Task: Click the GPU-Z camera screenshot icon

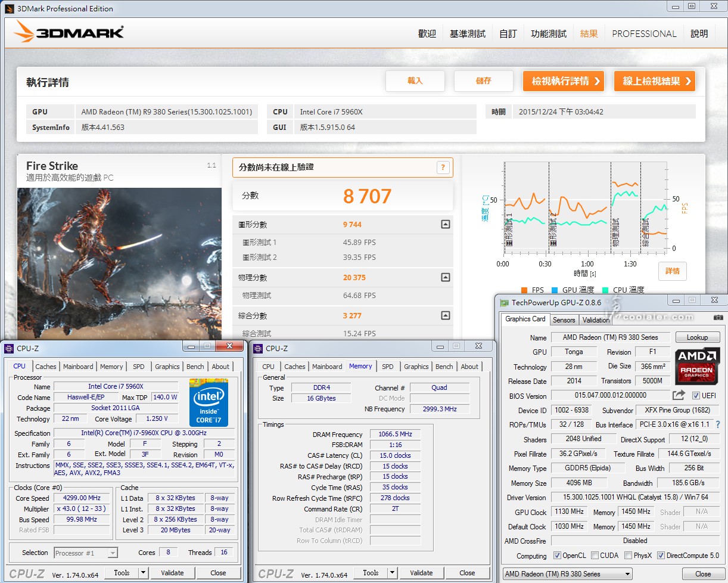Action: pyautogui.click(x=718, y=318)
